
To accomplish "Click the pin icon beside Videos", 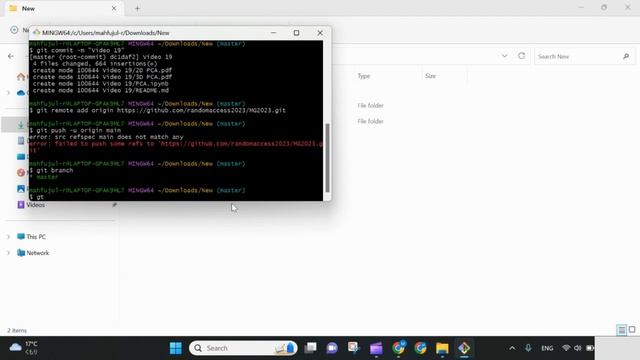I will (115, 204).
